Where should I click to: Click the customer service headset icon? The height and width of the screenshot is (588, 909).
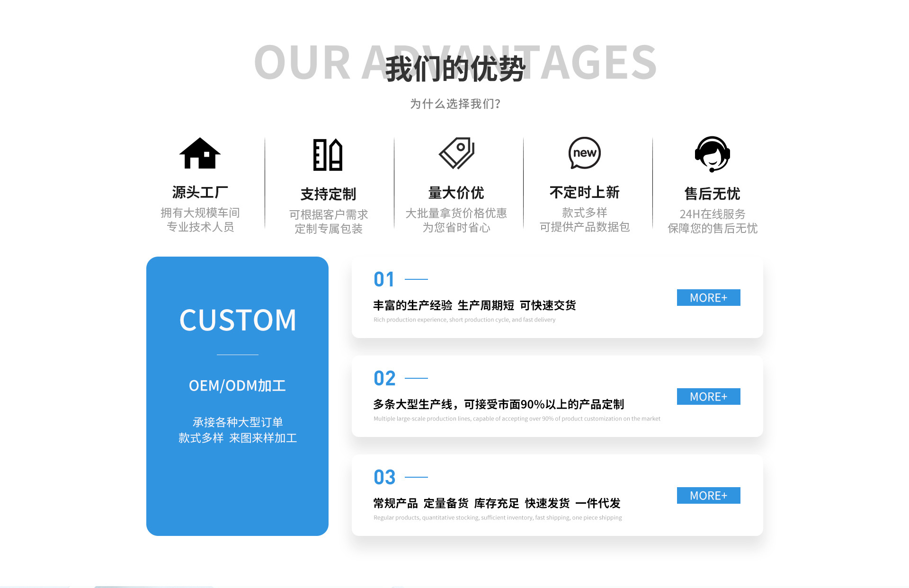(x=713, y=154)
